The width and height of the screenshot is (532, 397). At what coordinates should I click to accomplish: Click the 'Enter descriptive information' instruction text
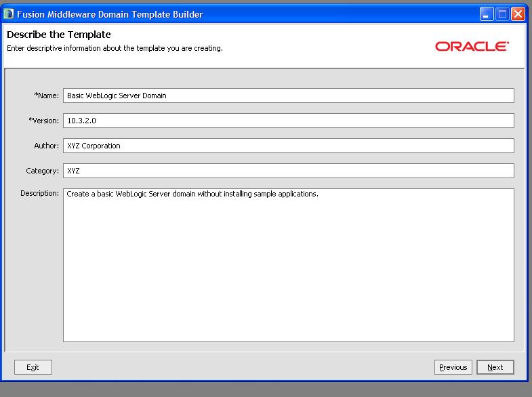[x=115, y=49]
